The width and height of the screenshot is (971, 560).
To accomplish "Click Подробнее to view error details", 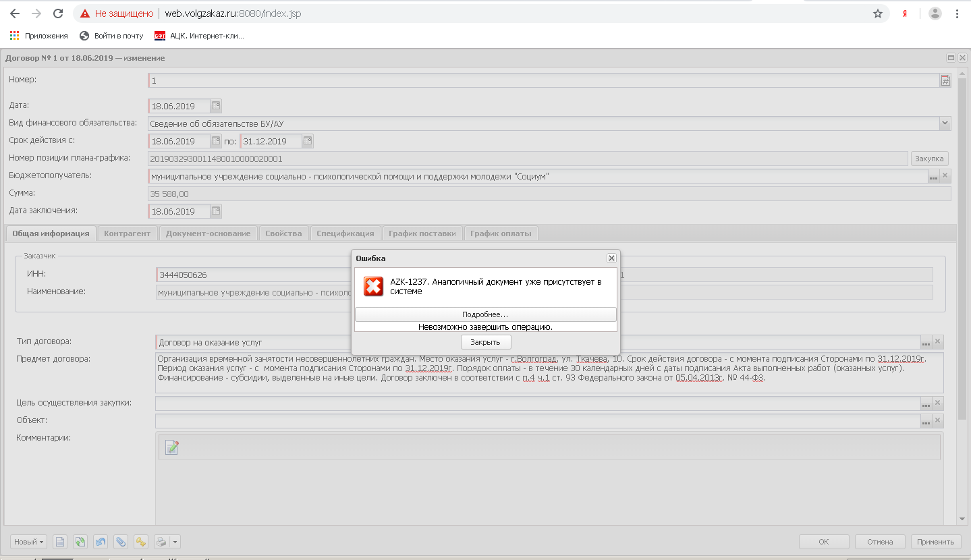I will (x=485, y=314).
